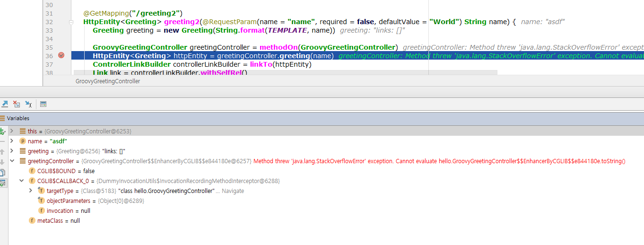Click the field icon of invocation
The height and width of the screenshot is (245, 644).
click(42, 210)
